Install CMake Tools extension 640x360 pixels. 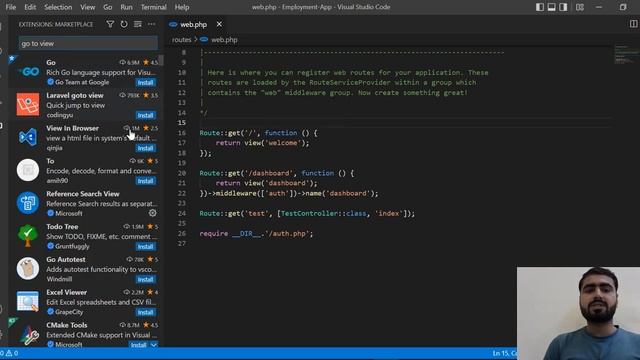click(139, 345)
